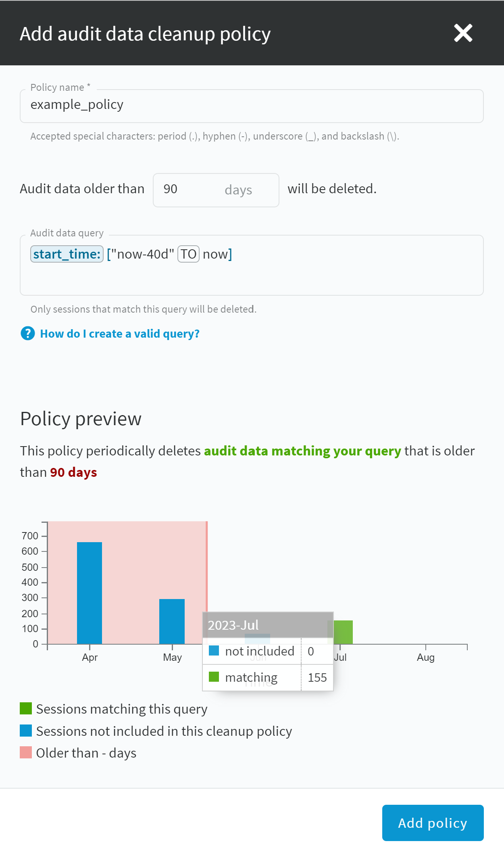This screenshot has width=504, height=856.
Task: Click the April bar in the chart
Action: (90, 593)
